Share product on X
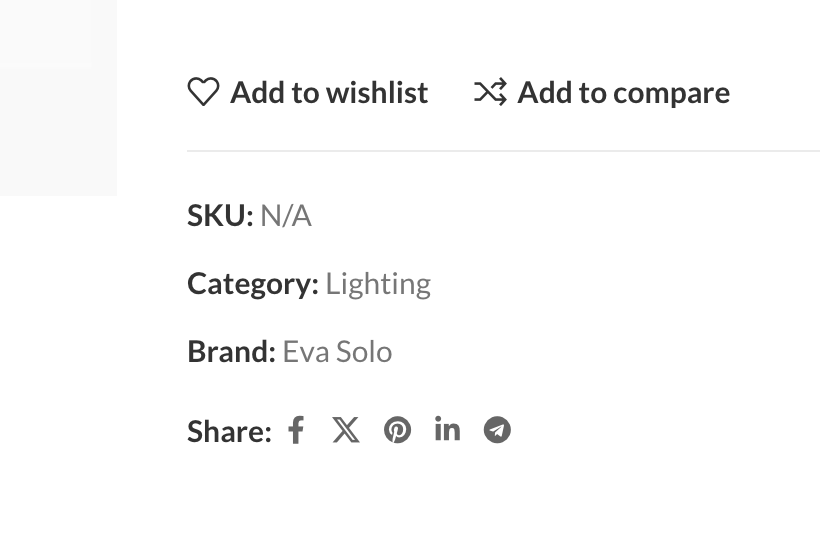Image resolution: width=820 pixels, height=542 pixels. pos(346,430)
